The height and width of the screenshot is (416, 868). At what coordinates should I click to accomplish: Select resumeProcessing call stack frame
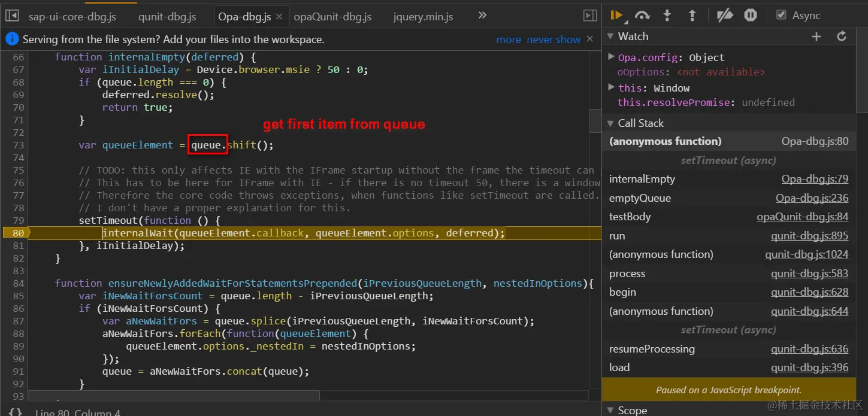652,349
